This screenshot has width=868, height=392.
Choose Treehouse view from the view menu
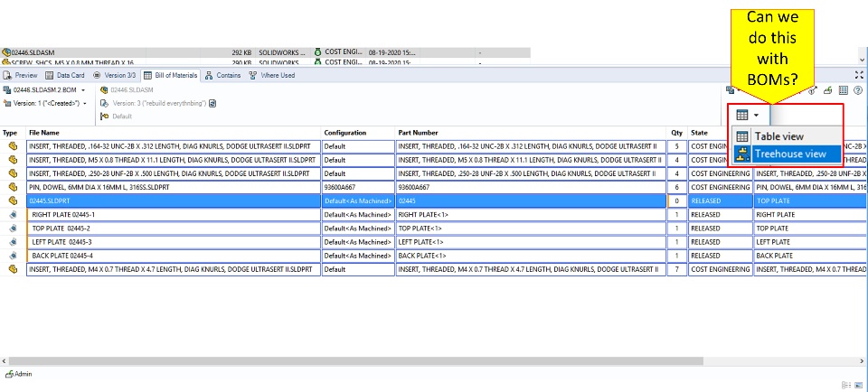coord(788,154)
